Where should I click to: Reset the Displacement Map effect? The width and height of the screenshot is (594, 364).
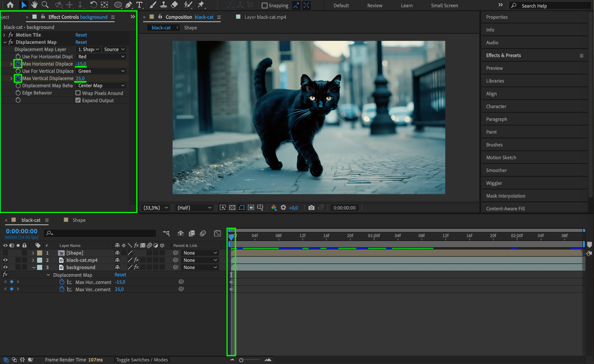[x=81, y=42]
